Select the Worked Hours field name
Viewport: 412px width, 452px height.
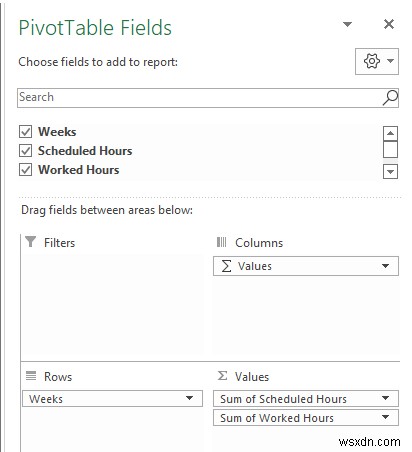[x=79, y=170]
